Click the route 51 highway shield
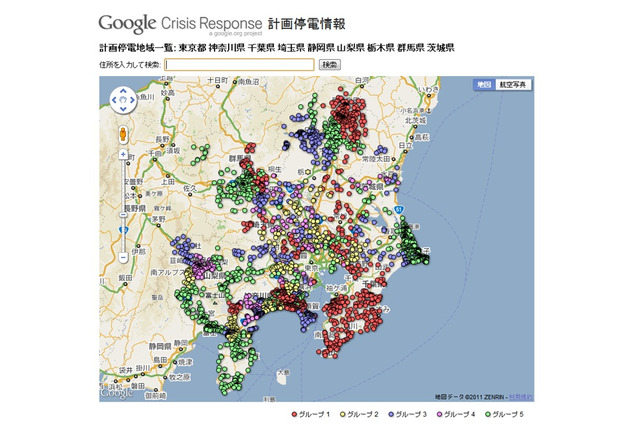The height and width of the screenshot is (426, 640). point(399,210)
